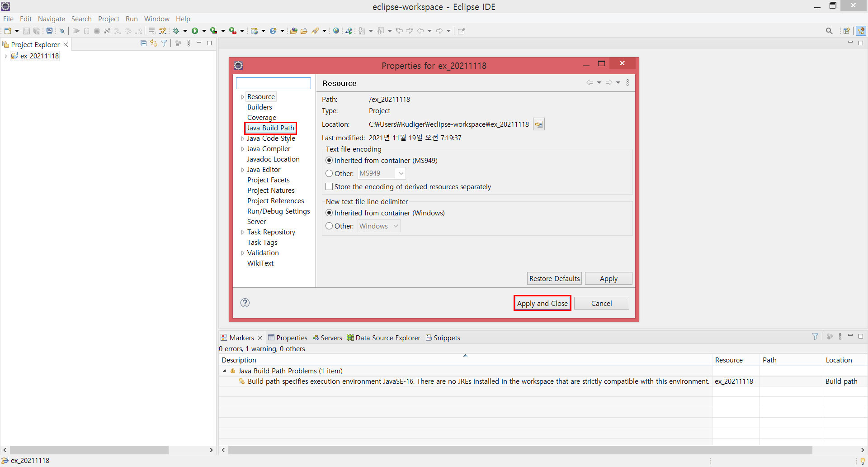
Task: Click the Apply button
Action: (609, 278)
